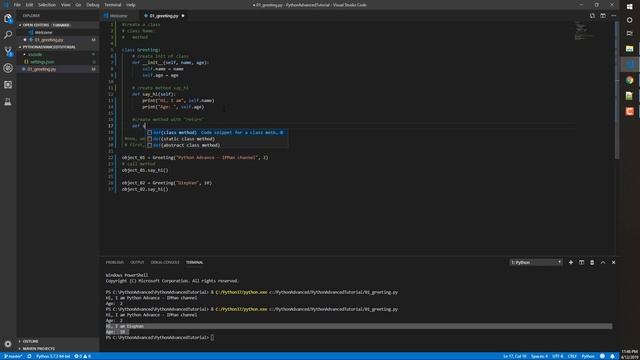Open the Source Control view

coord(8,51)
